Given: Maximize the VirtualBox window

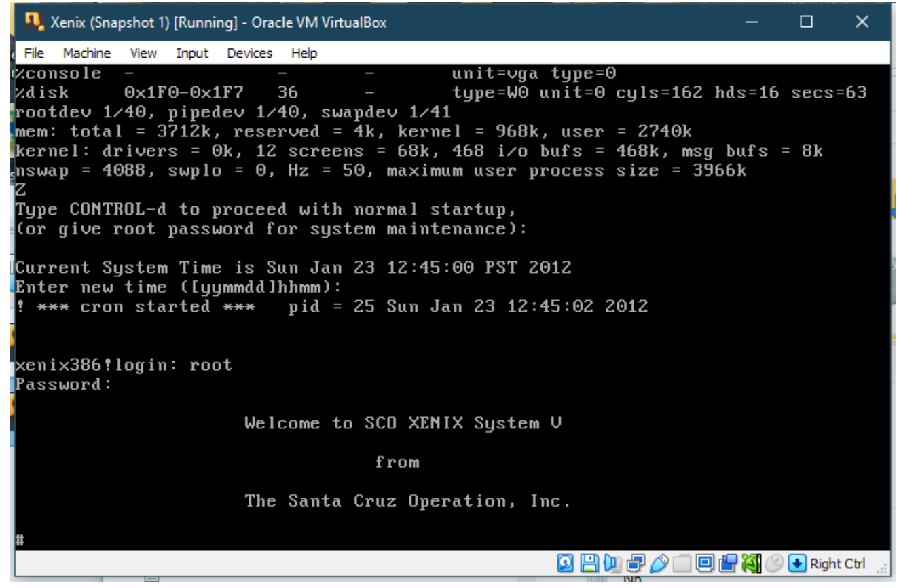Looking at the screenshot, I should pyautogui.click(x=806, y=22).
